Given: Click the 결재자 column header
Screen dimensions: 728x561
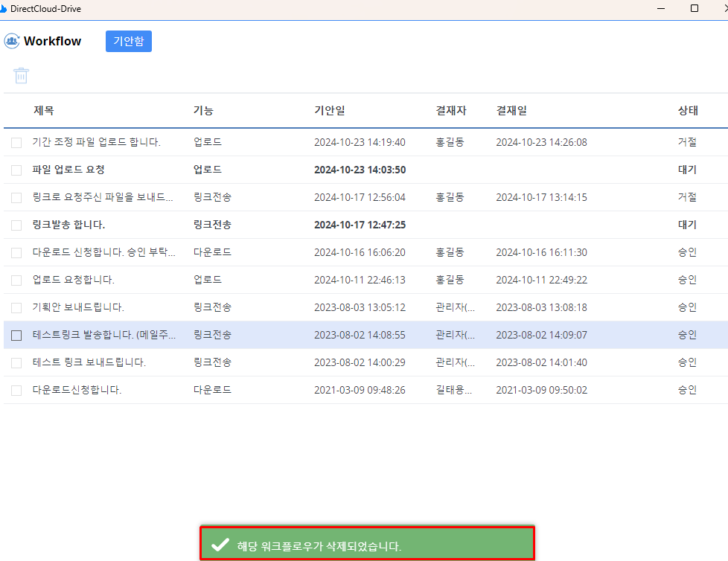Looking at the screenshot, I should coord(450,111).
